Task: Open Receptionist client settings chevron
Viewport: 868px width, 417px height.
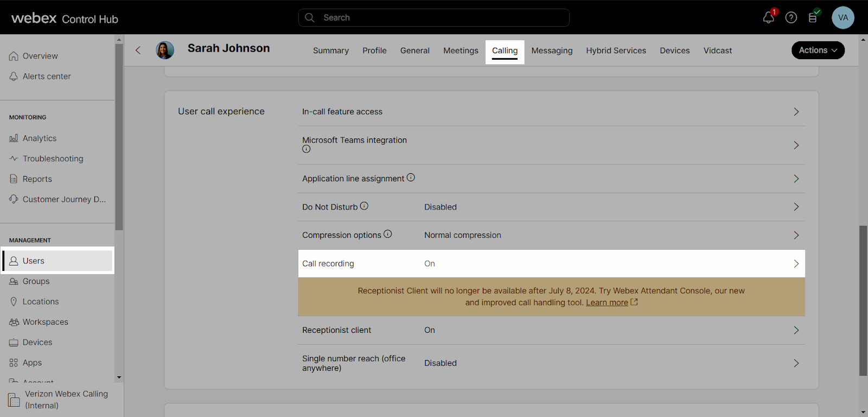Action: tap(796, 330)
